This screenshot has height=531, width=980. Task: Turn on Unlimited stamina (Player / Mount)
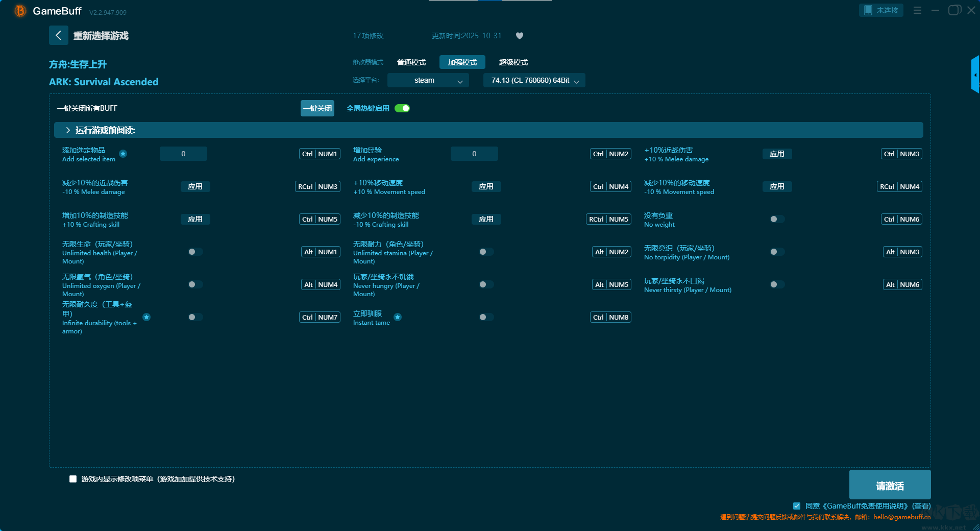click(x=486, y=252)
